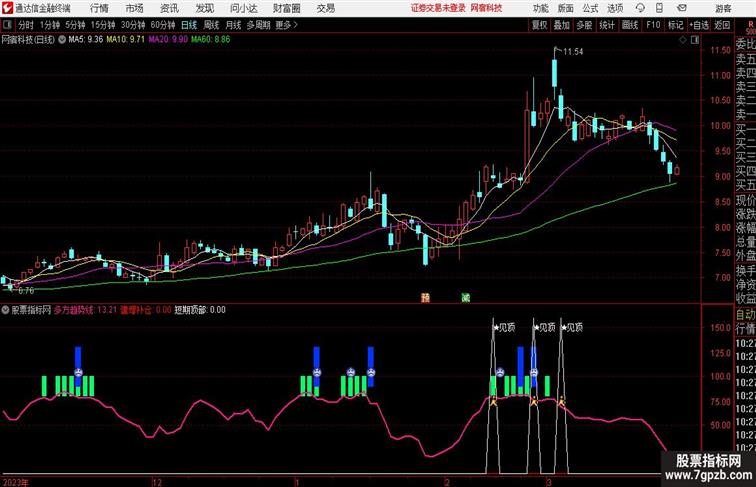
Task: Open the 资讯 menu
Action: (x=169, y=8)
